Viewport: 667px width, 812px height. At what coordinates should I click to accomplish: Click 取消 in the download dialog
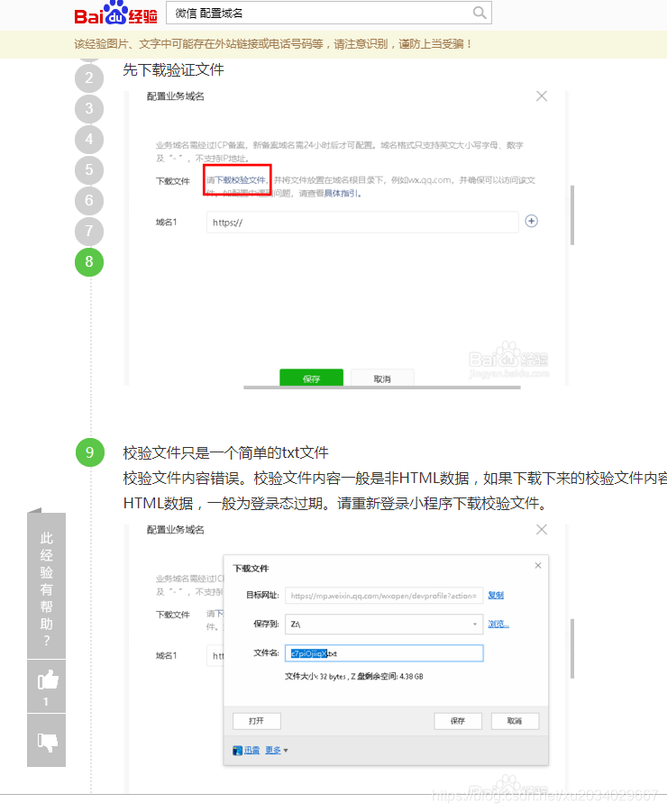pos(515,721)
